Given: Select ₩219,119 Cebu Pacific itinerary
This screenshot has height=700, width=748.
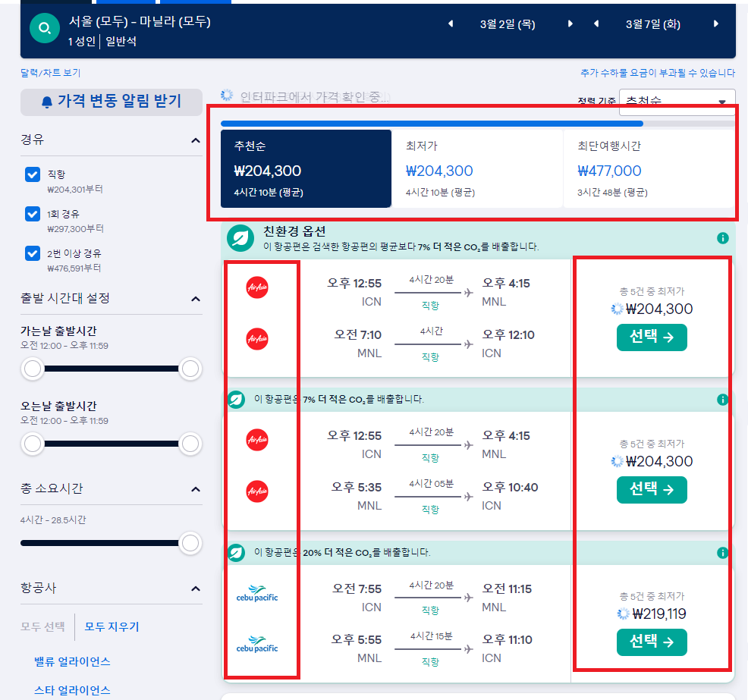Looking at the screenshot, I should (x=652, y=642).
